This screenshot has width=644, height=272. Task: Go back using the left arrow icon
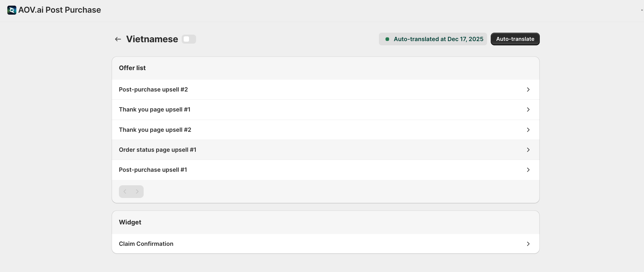pyautogui.click(x=118, y=39)
